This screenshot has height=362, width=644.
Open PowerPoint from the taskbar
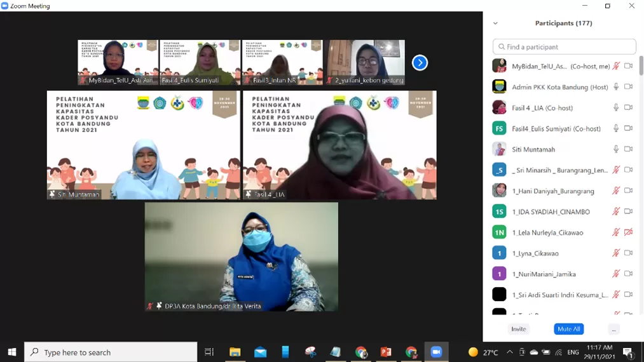point(386,352)
